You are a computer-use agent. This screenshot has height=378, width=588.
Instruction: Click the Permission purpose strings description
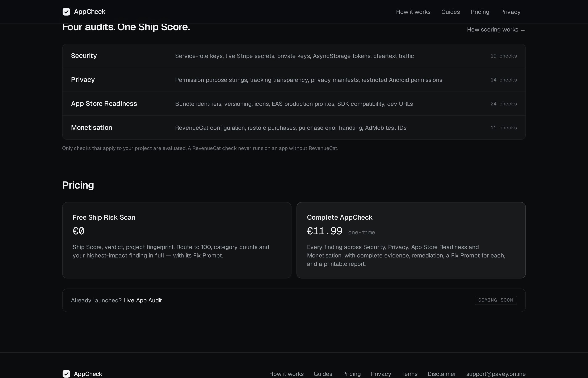(x=308, y=80)
